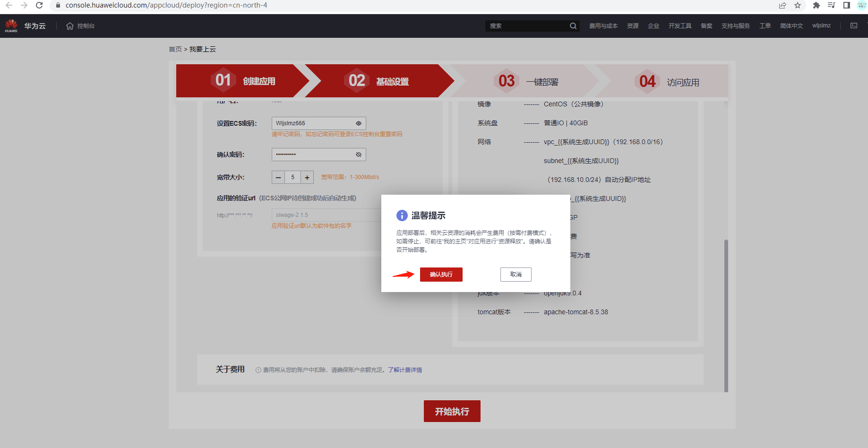This screenshot has width=868, height=448.
Task: Open the 备案 menu
Action: tap(706, 26)
